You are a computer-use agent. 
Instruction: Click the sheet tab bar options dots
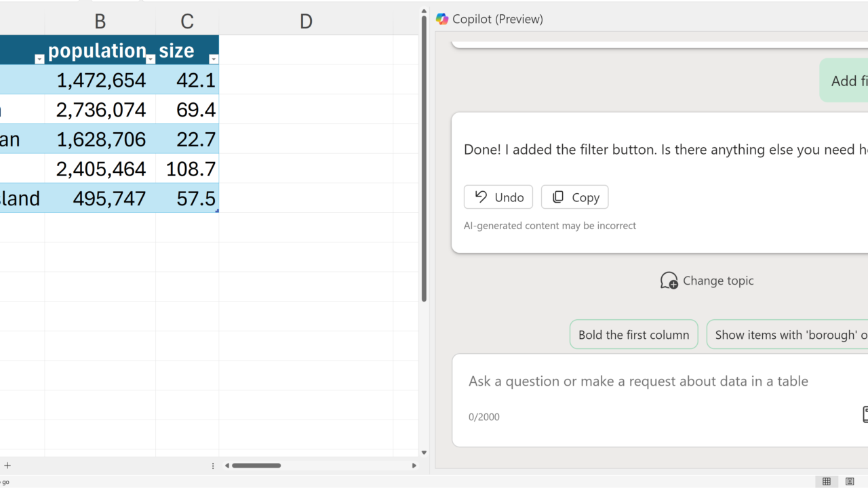pyautogui.click(x=213, y=466)
